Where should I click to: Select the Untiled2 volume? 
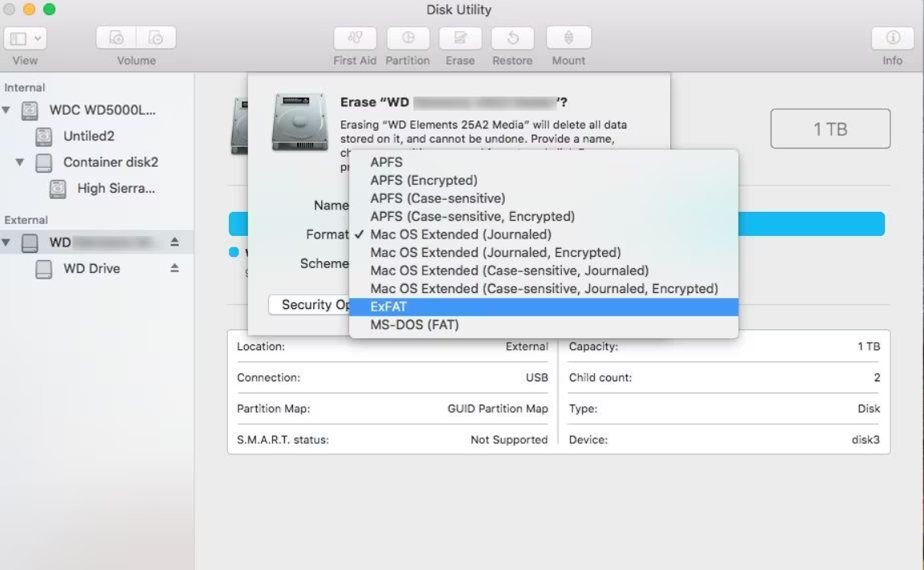(x=88, y=136)
